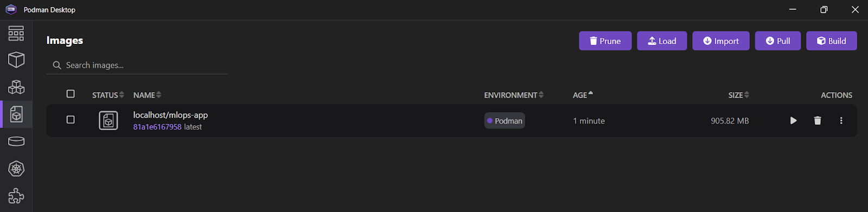Delete the mlops-app image
The height and width of the screenshot is (212, 868).
pyautogui.click(x=818, y=120)
